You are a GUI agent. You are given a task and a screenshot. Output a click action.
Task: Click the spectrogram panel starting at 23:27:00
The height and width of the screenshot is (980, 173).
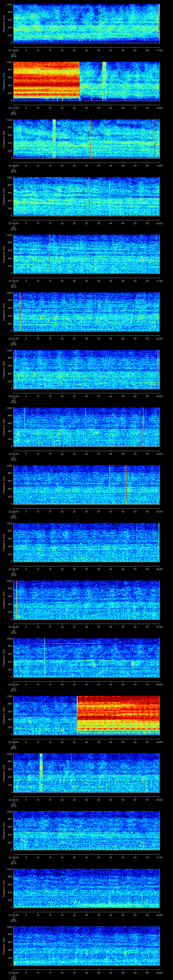click(87, 658)
